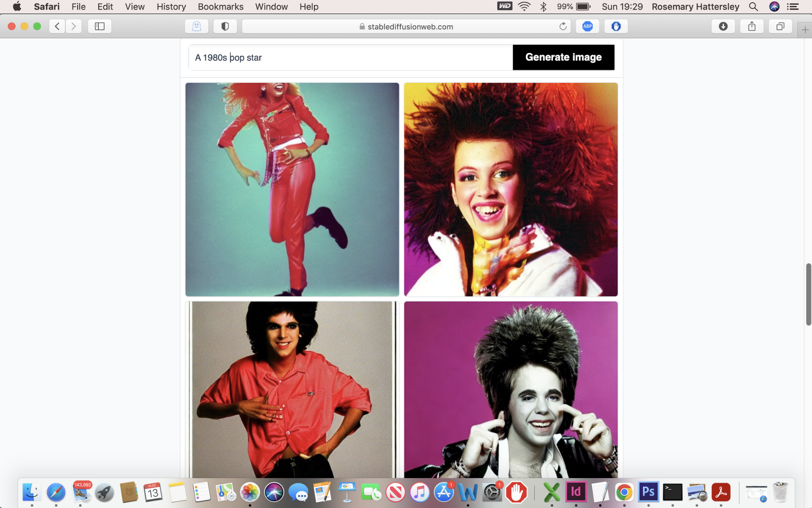Select the red jumpsuit dancer image
Image resolution: width=812 pixels, height=508 pixels.
tap(292, 189)
